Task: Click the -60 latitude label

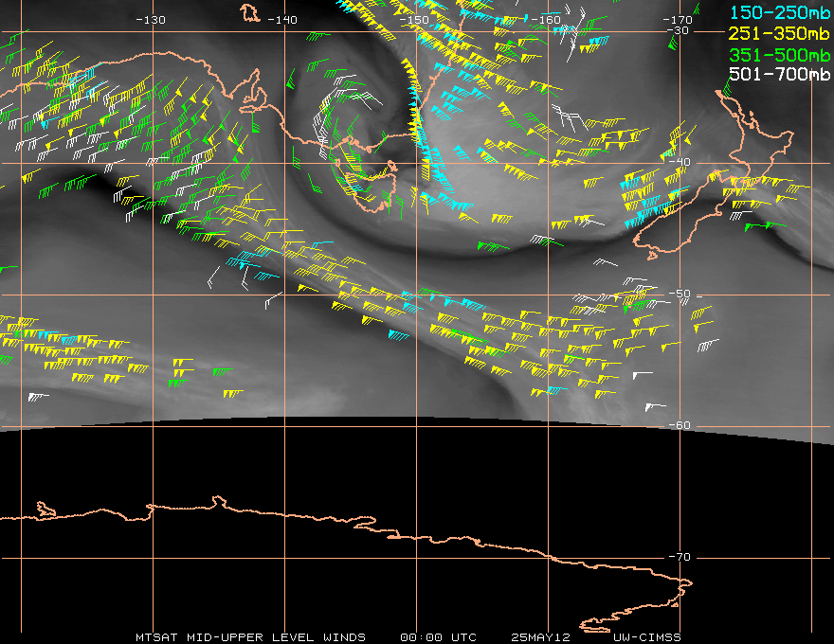Action: click(680, 425)
